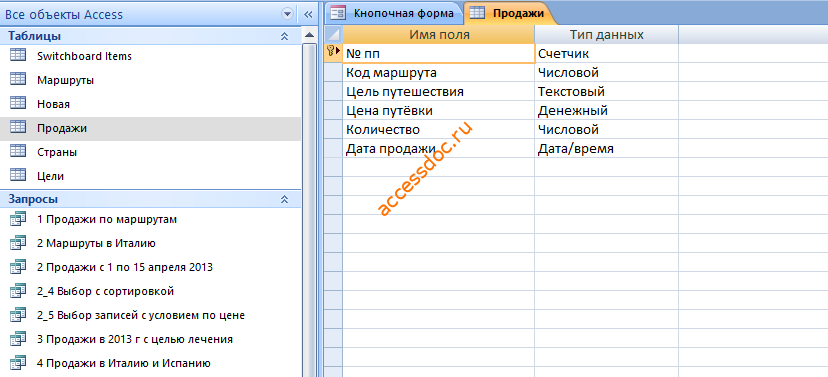This screenshot has width=828, height=377.
Task: Click row selector for Цена путёвки
Action: (x=333, y=110)
